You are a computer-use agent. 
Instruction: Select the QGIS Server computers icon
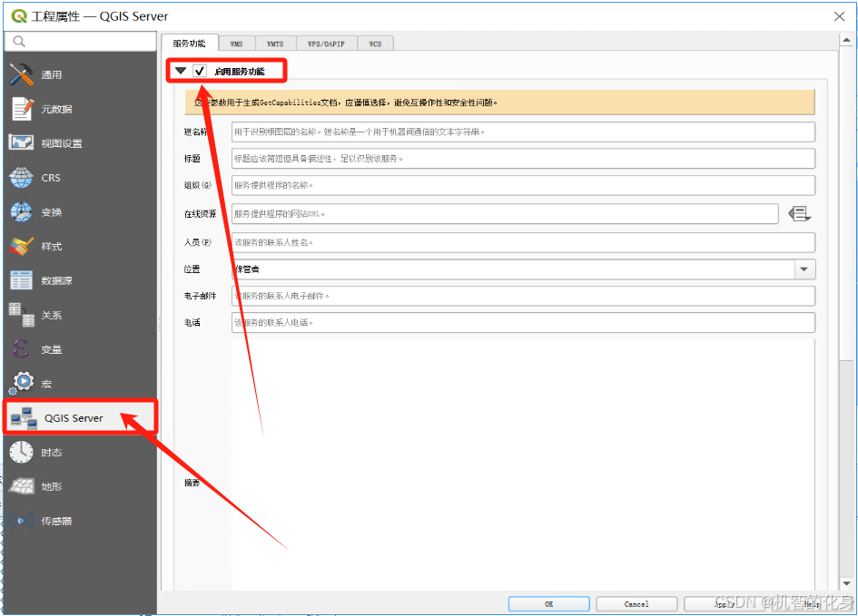[25, 418]
